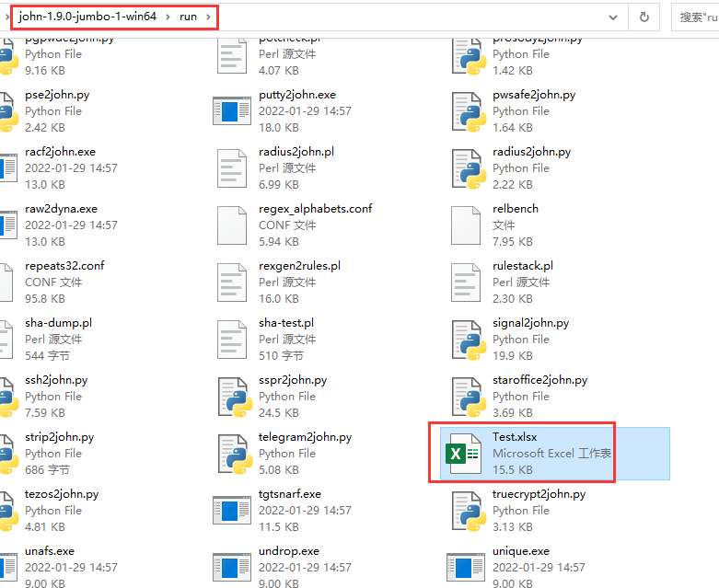Click the signal2john.py Python icon
The height and width of the screenshot is (588, 719).
pyautogui.click(x=467, y=340)
